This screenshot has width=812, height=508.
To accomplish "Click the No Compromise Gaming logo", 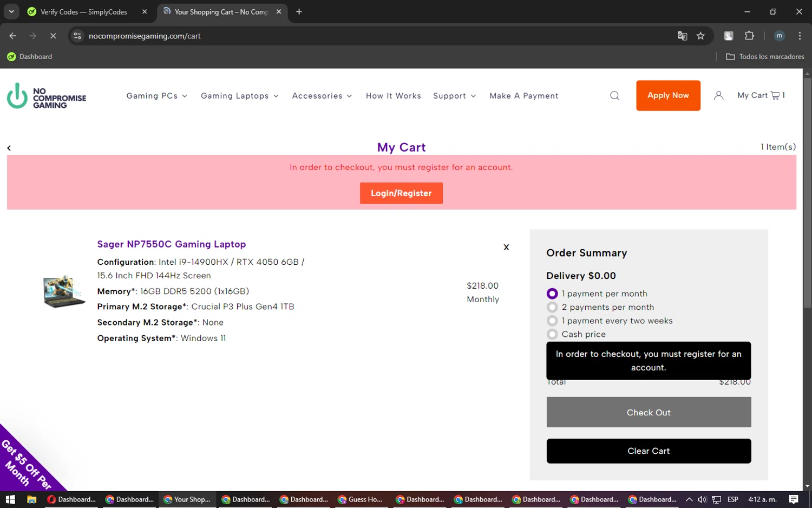I will click(x=47, y=96).
